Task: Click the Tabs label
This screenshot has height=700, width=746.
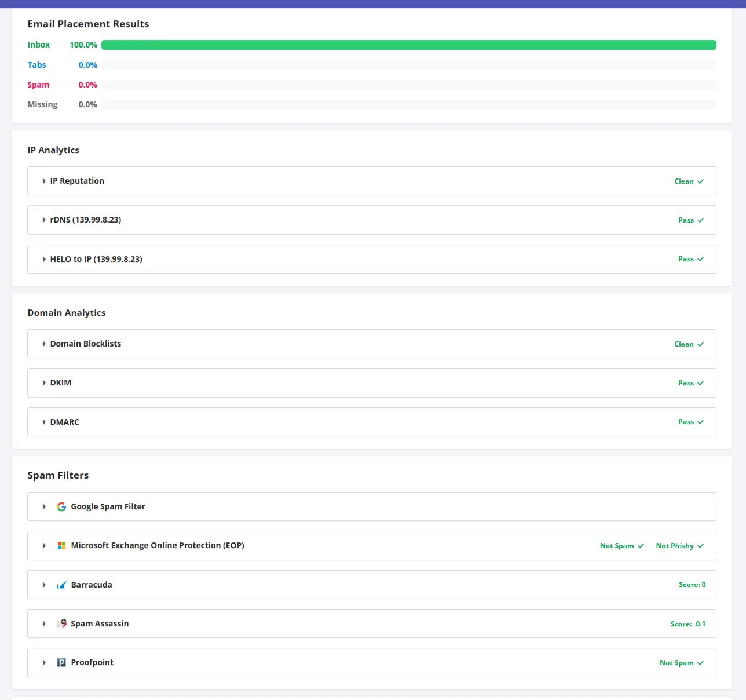Action: (36, 65)
